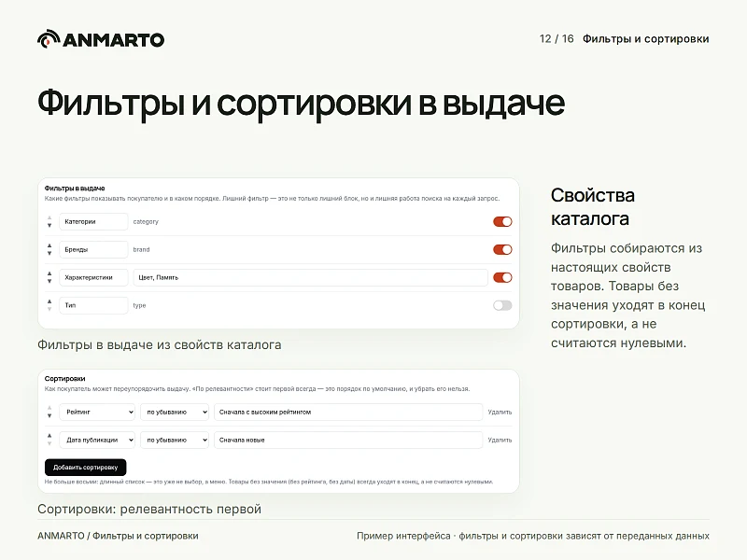Image resolution: width=747 pixels, height=560 pixels.
Task: Move Характеристики filter up arrow
Action: coord(49,273)
